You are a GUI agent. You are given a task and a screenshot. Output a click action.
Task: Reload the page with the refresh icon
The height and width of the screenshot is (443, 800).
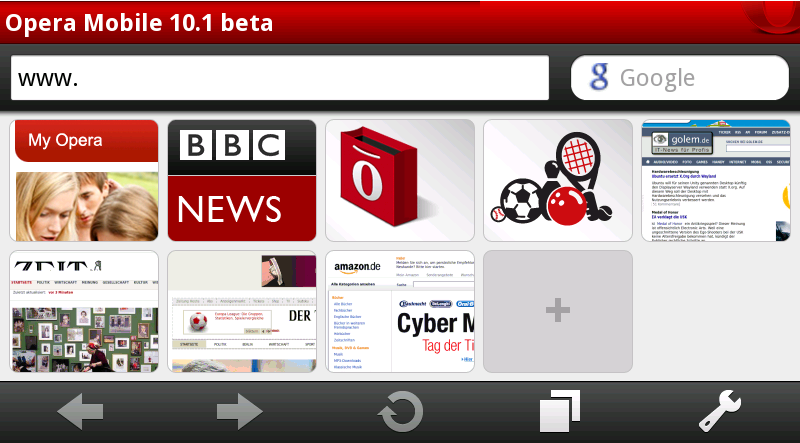[401, 411]
